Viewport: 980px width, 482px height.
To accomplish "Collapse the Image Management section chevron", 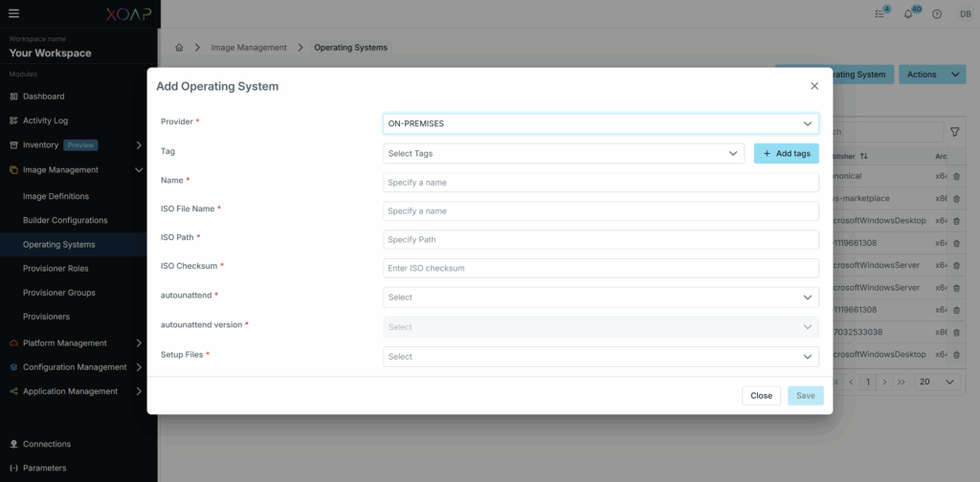I will [x=139, y=170].
